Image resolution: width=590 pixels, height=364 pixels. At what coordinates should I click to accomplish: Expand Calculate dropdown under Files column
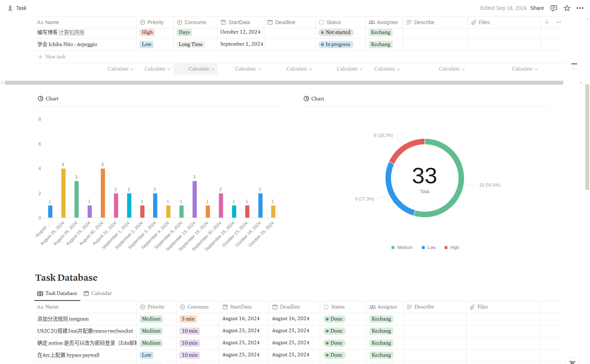tap(525, 69)
